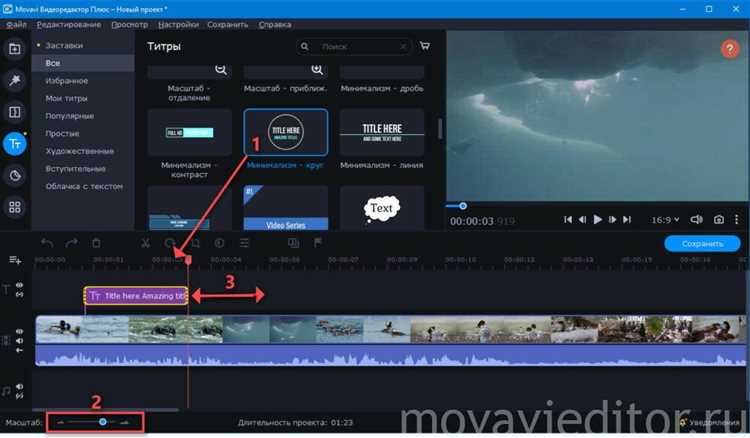This screenshot has width=750, height=438.
Task: Open player more options menu
Action: pos(737,219)
